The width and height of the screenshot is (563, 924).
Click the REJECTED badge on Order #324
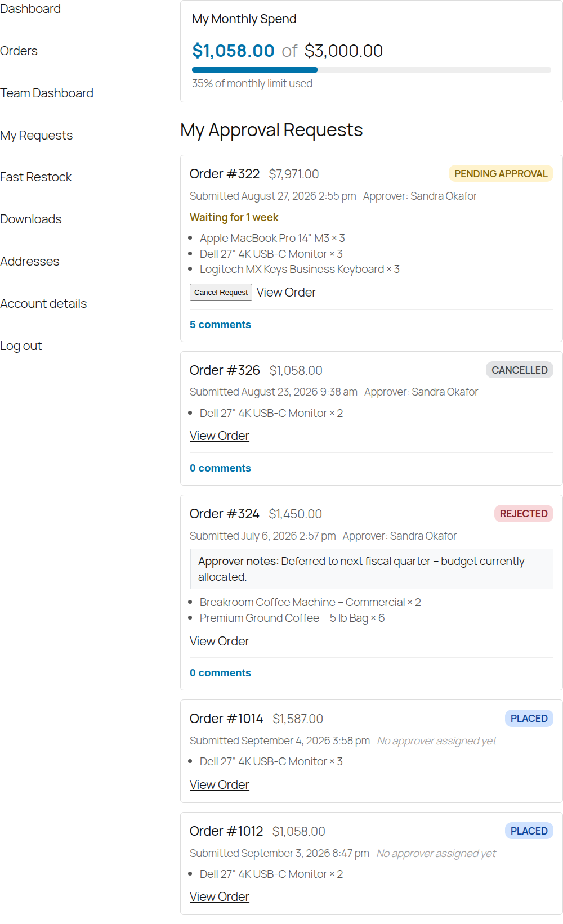click(524, 514)
